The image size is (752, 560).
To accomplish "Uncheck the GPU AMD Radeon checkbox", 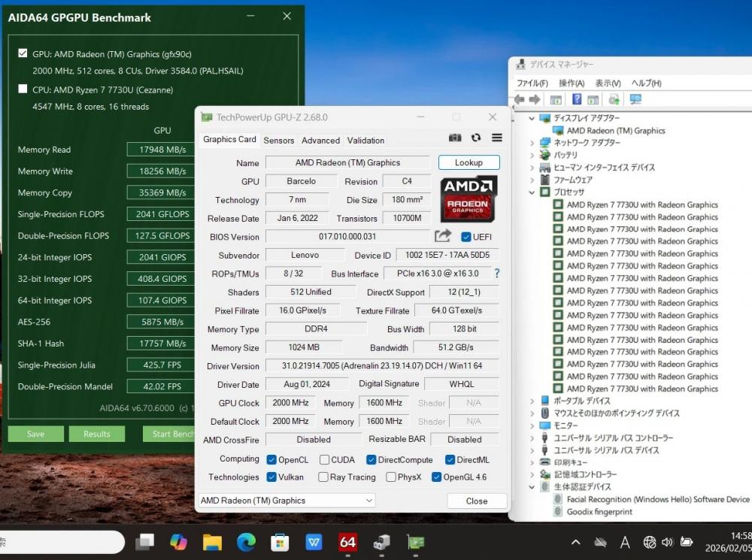I will pyautogui.click(x=23, y=54).
